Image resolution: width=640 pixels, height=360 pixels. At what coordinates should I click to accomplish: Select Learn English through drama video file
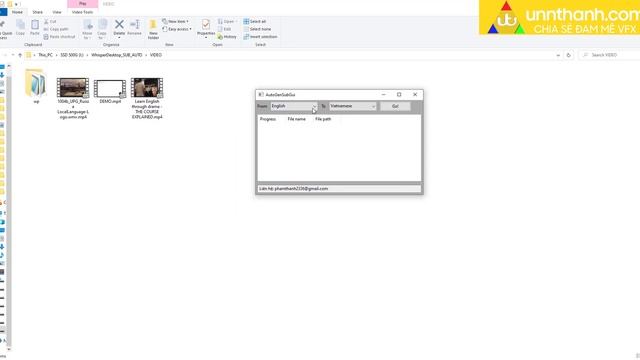[147, 98]
